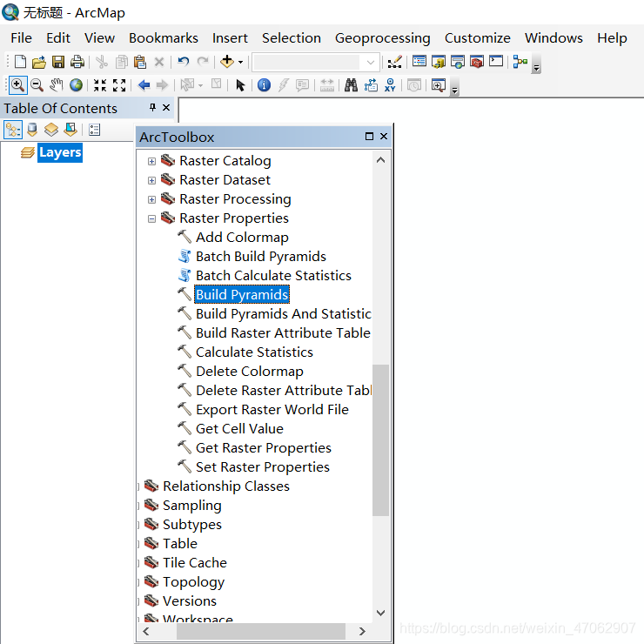The image size is (644, 644).
Task: Toggle auto-hide pin on Table Of Contents
Action: pyautogui.click(x=153, y=107)
